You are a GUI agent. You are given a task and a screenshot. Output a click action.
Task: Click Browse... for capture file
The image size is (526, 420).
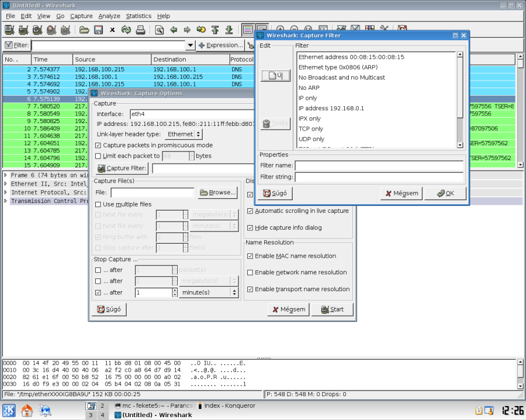218,193
